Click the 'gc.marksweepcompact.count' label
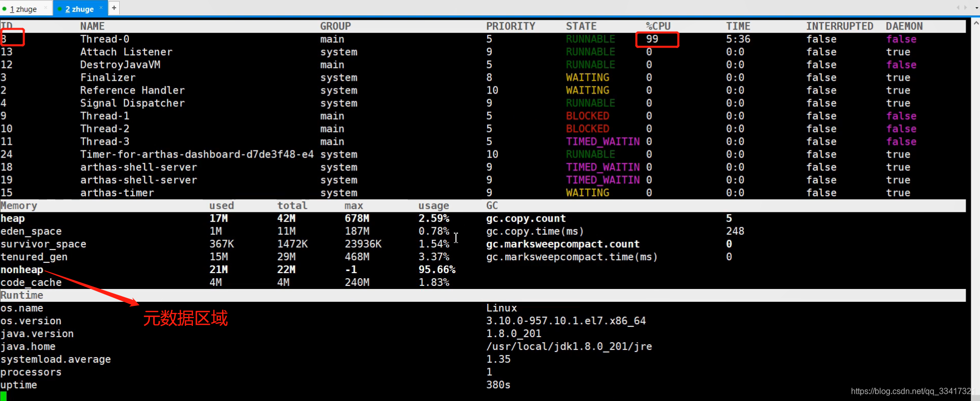Viewport: 980px width, 401px height. point(562,244)
